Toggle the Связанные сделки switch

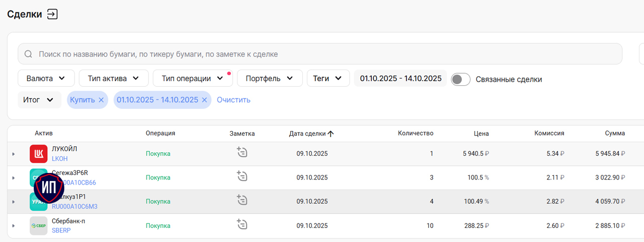coord(460,79)
